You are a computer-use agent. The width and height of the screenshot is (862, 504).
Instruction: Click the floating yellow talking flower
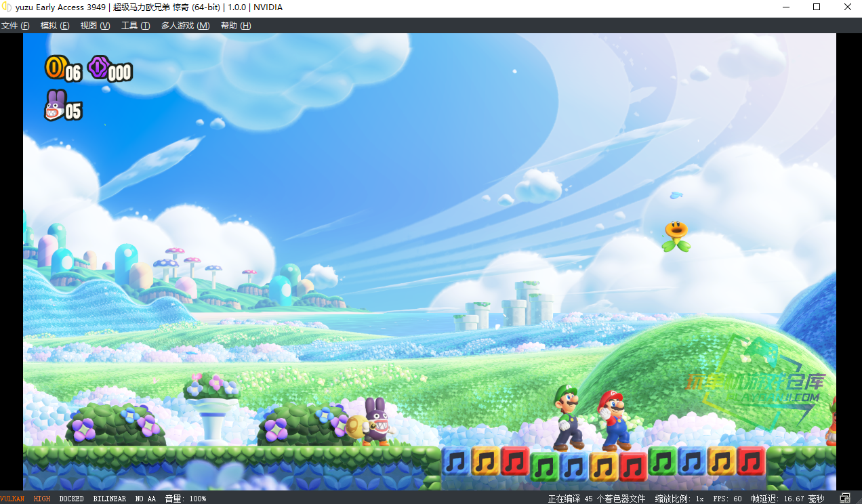[676, 236]
